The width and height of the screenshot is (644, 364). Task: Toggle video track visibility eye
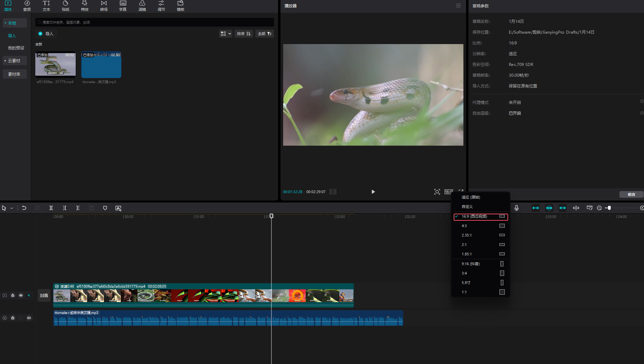point(21,295)
